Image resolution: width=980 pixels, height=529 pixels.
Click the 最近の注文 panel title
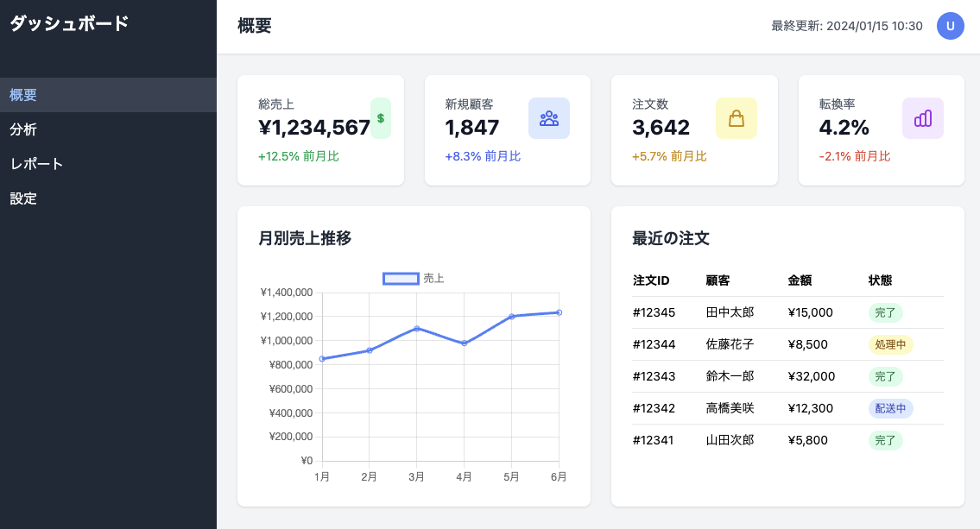[x=671, y=238]
